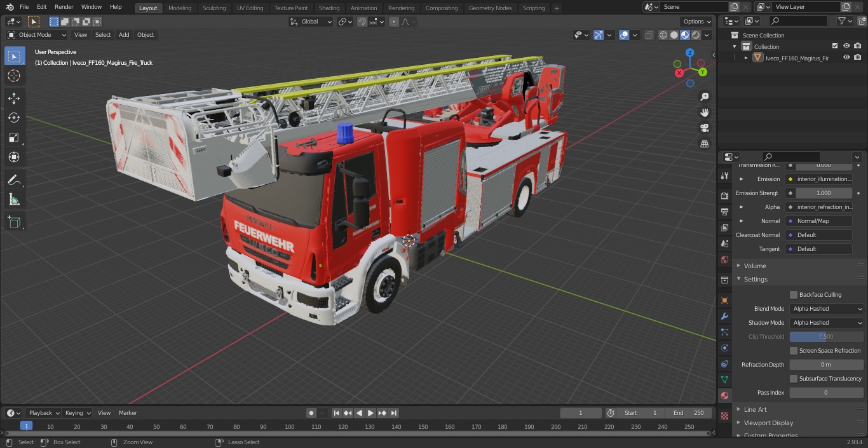Open the Options dropdown in viewport
The width and height of the screenshot is (868, 448).
(x=697, y=22)
